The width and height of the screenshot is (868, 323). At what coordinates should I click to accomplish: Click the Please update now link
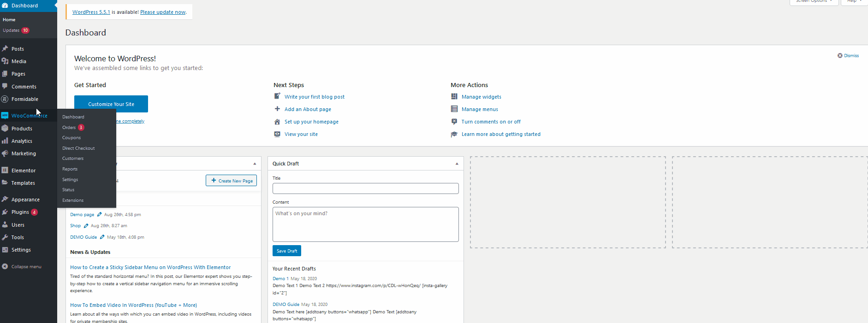point(163,12)
